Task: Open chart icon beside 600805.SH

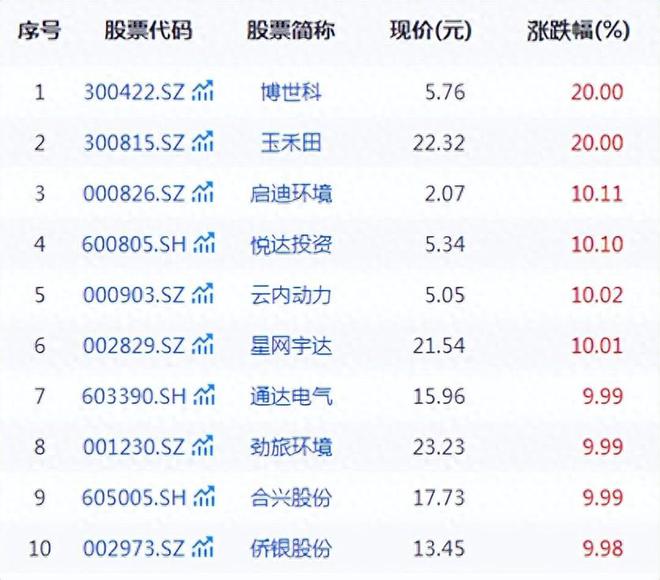Action: pyautogui.click(x=204, y=244)
